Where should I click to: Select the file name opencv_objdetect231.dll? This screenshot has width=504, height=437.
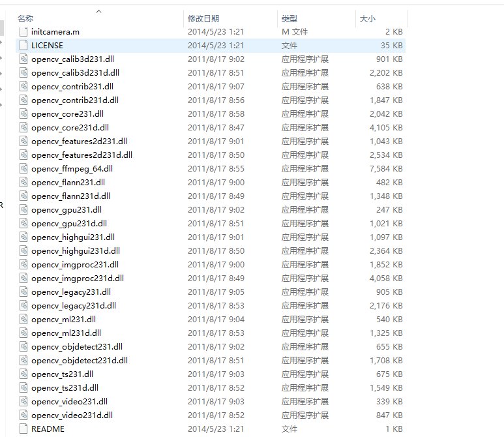(x=77, y=347)
